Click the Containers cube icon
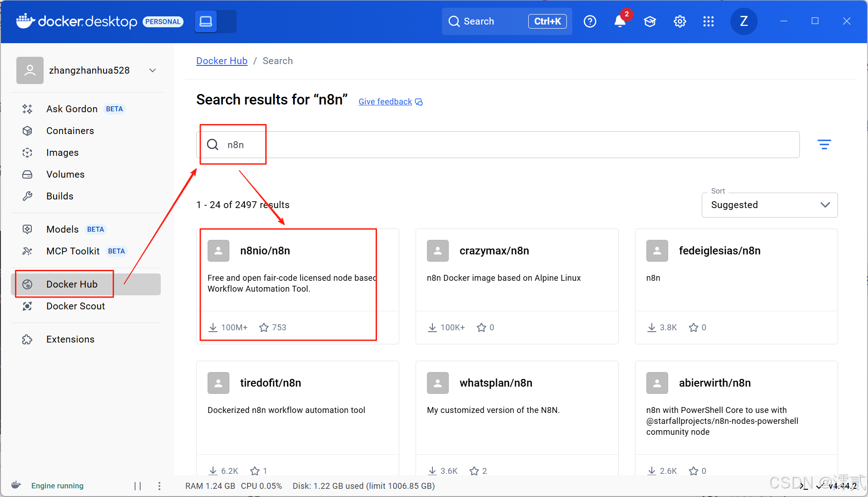868x497 pixels. pyautogui.click(x=27, y=131)
